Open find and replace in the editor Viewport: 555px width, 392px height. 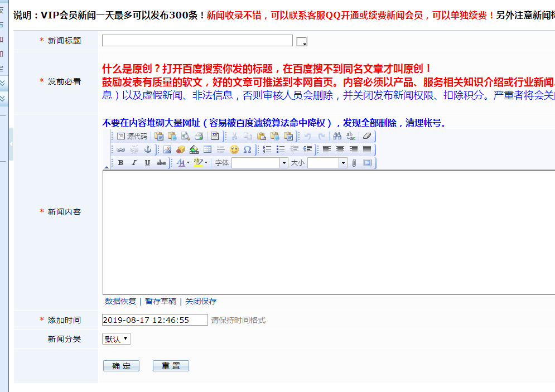[337, 136]
